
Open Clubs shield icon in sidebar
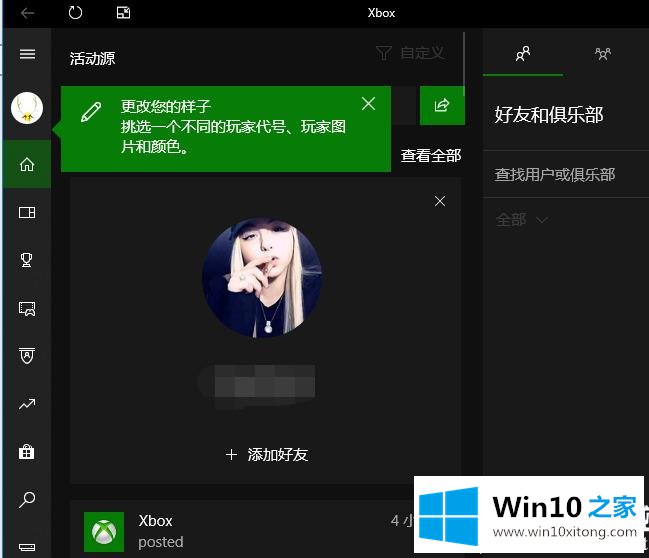(27, 356)
